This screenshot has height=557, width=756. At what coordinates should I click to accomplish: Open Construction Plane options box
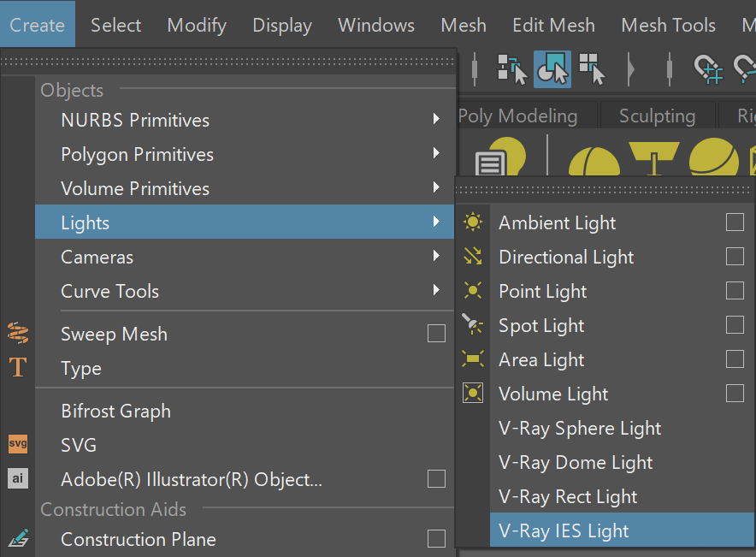[436, 539]
